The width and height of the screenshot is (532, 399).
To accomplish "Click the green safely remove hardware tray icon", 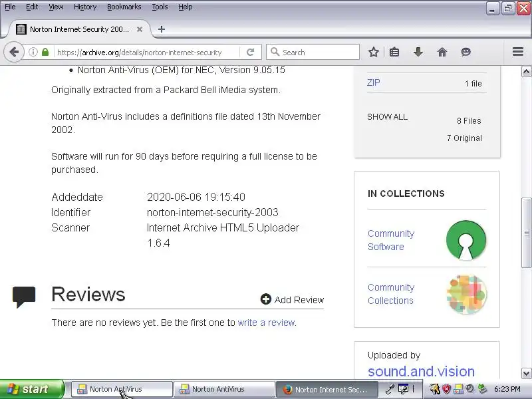I will pos(481,389).
